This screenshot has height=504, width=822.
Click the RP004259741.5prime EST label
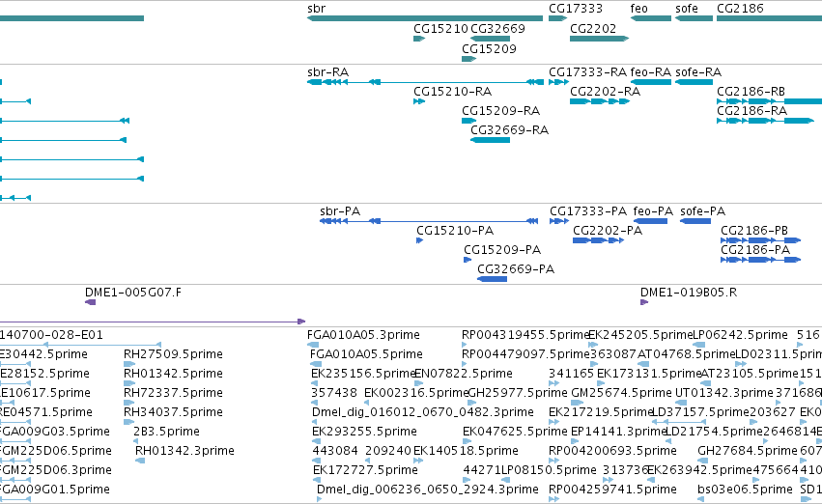tap(612, 490)
